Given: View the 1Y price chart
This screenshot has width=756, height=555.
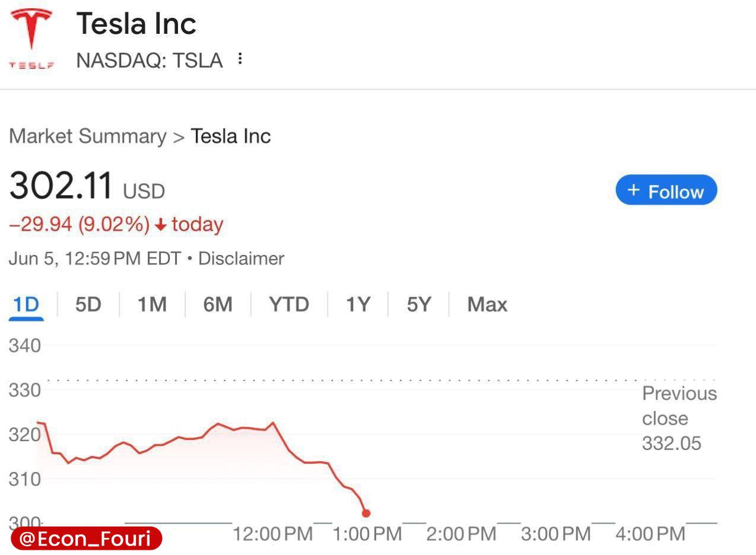Looking at the screenshot, I should [358, 305].
